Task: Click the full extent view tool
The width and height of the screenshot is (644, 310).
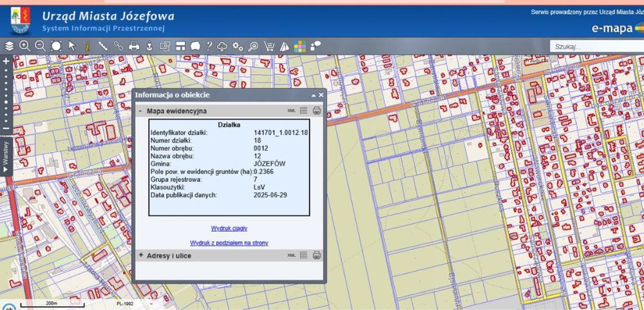Action: click(56, 46)
